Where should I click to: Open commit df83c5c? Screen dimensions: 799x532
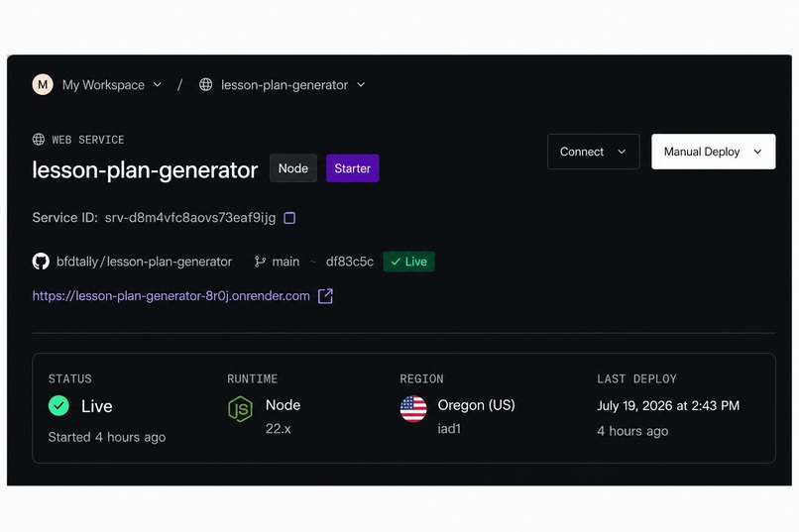350,262
